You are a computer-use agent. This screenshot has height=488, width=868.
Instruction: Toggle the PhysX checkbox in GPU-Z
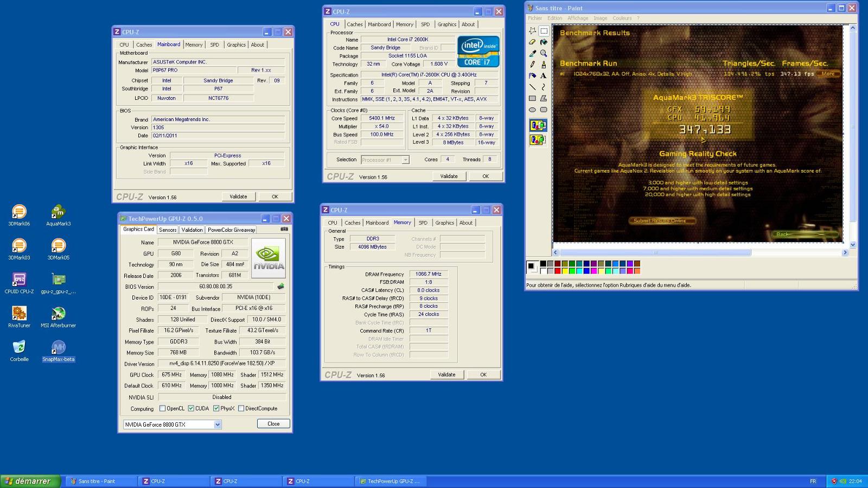(216, 408)
